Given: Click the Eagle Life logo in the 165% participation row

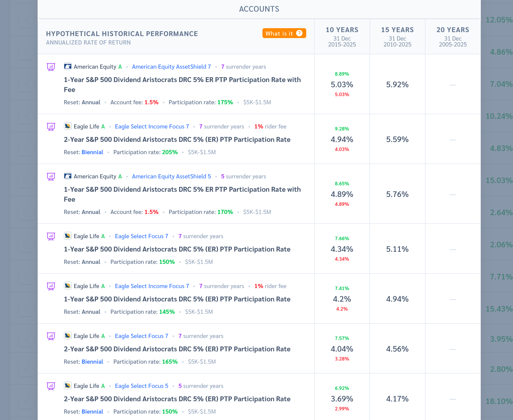Looking at the screenshot, I should pyautogui.click(x=68, y=336).
